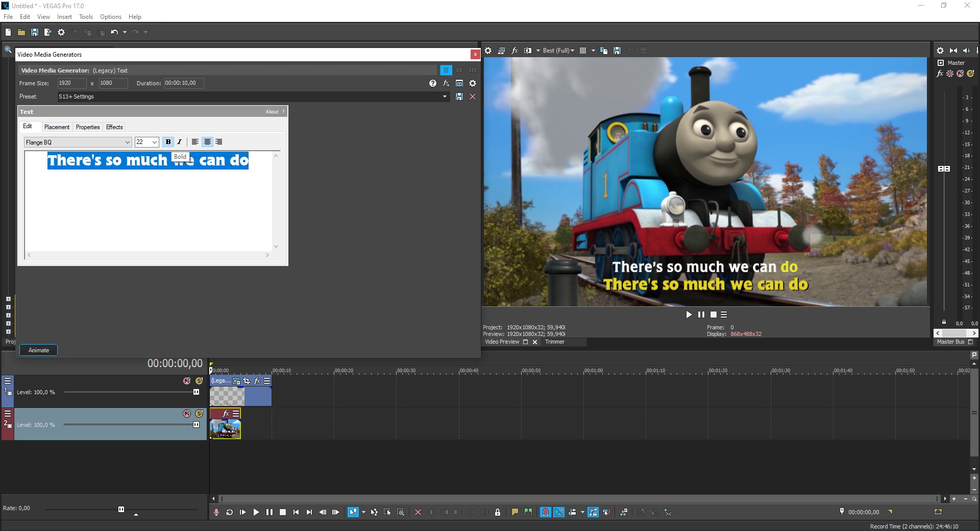Mute video track 2
Image resolution: width=980 pixels, height=531 pixels.
[187, 414]
